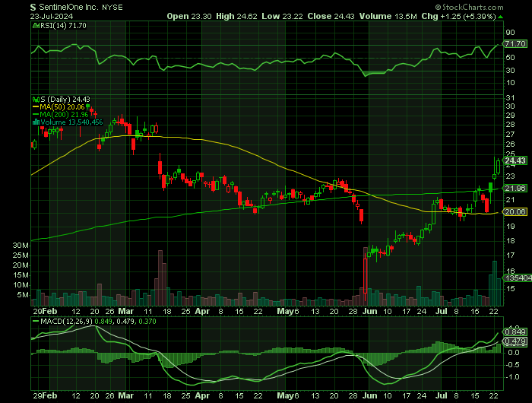Click the tallest volume bar in mid-March
Image resolution: width=532 pixels, height=403 pixels.
click(x=160, y=278)
